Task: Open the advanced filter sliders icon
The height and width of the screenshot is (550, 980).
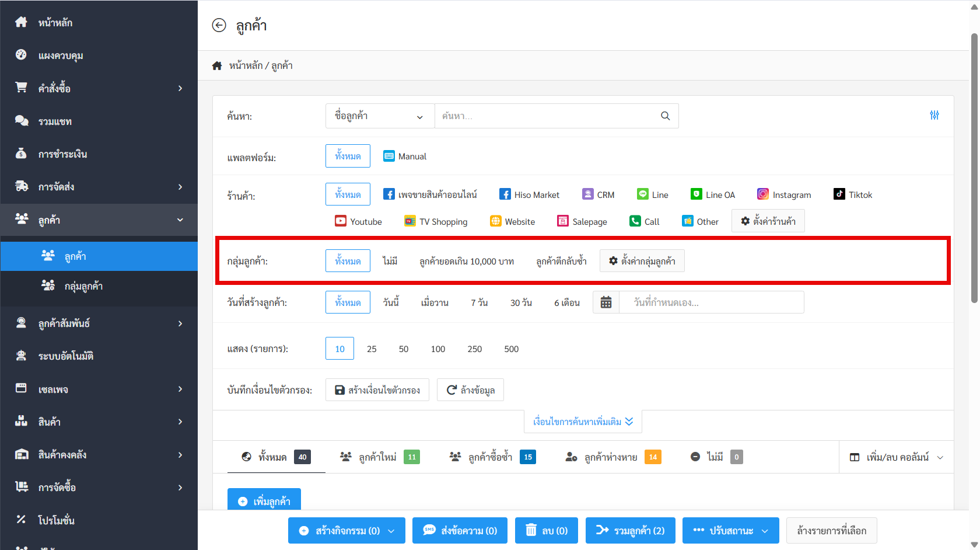Action: (934, 116)
